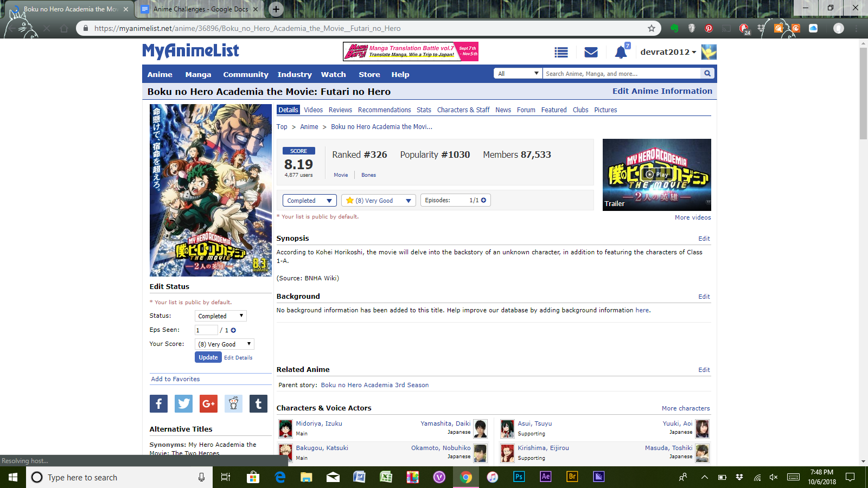Play the movie trailer video

[657, 175]
